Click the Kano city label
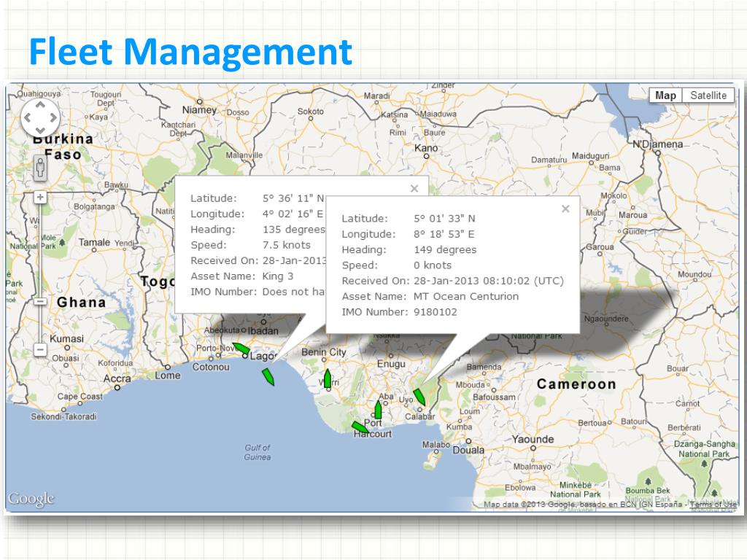Viewport: 747px width, 560px height. 426,148
